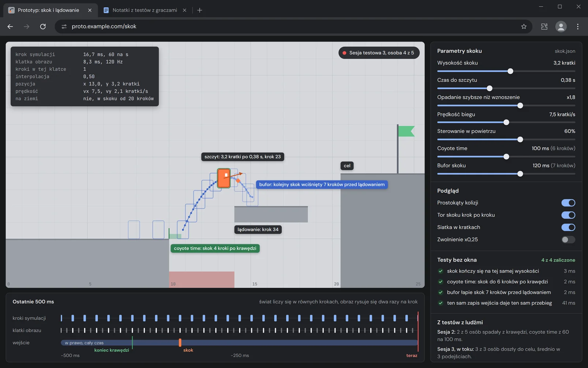Click the browser back arrow

click(10, 26)
